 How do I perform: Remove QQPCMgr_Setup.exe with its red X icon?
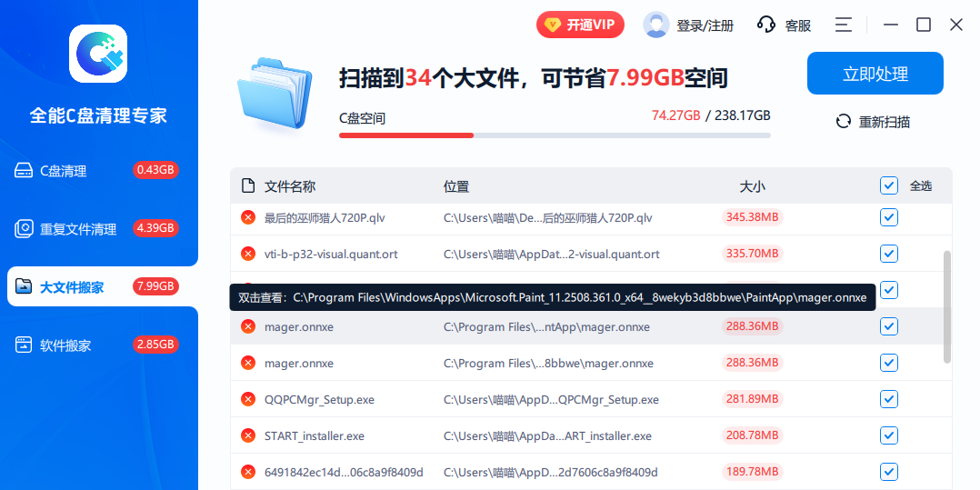(x=247, y=399)
